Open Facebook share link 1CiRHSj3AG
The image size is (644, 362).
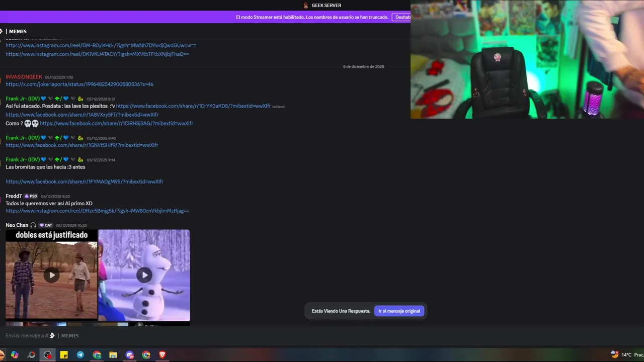coord(116,123)
